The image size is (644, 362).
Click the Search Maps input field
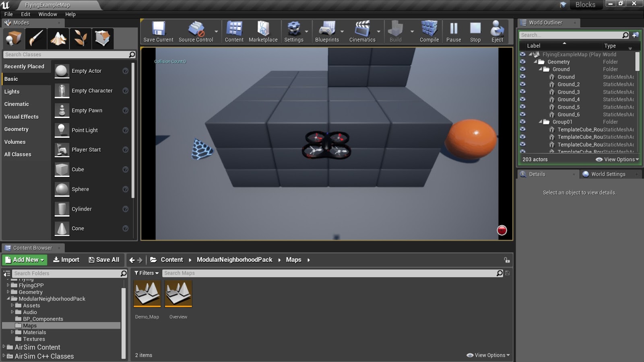tap(330, 273)
